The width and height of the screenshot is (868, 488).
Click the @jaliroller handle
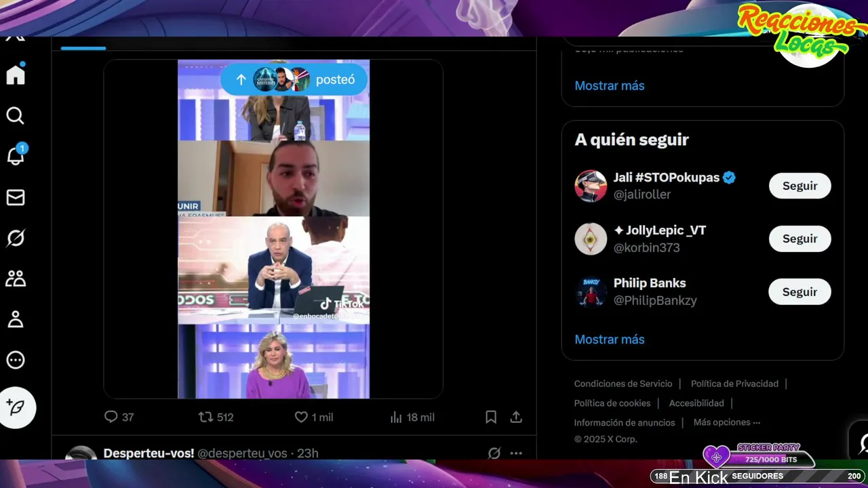coord(642,195)
